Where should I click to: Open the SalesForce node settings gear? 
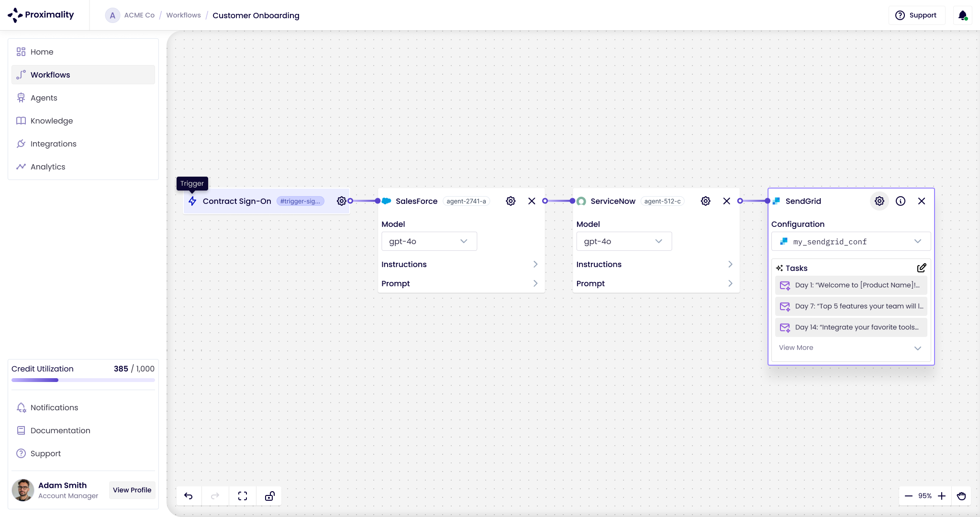point(510,201)
